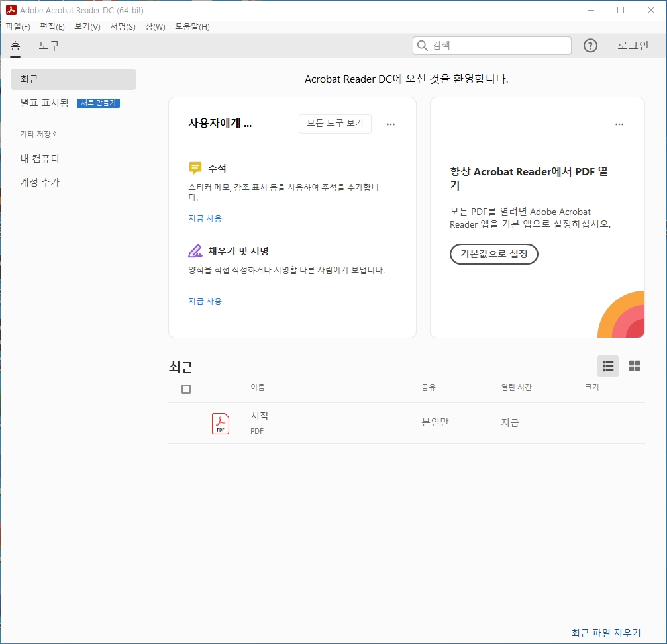Open the 보기(V) menu
667x644 pixels.
click(87, 26)
